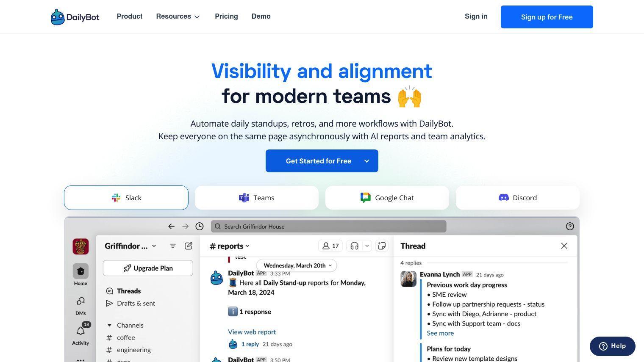
Task: Click the forward arrow in Slack
Action: point(185,227)
